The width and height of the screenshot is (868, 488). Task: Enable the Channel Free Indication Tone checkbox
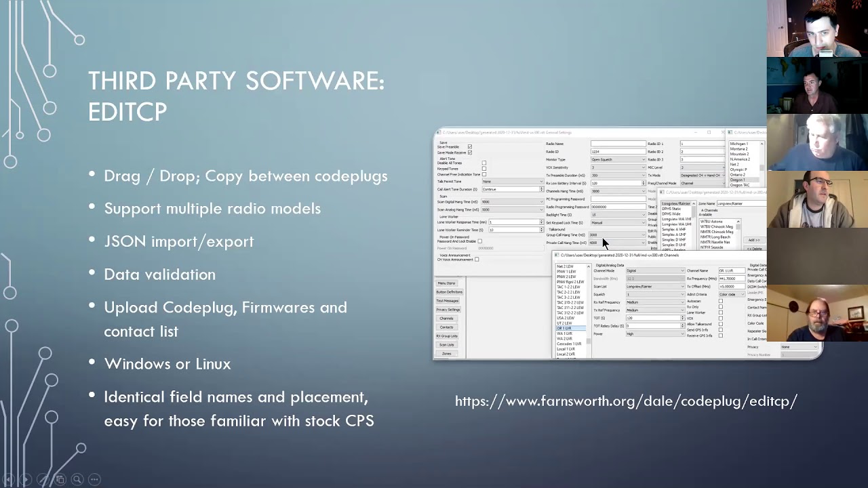(x=484, y=174)
